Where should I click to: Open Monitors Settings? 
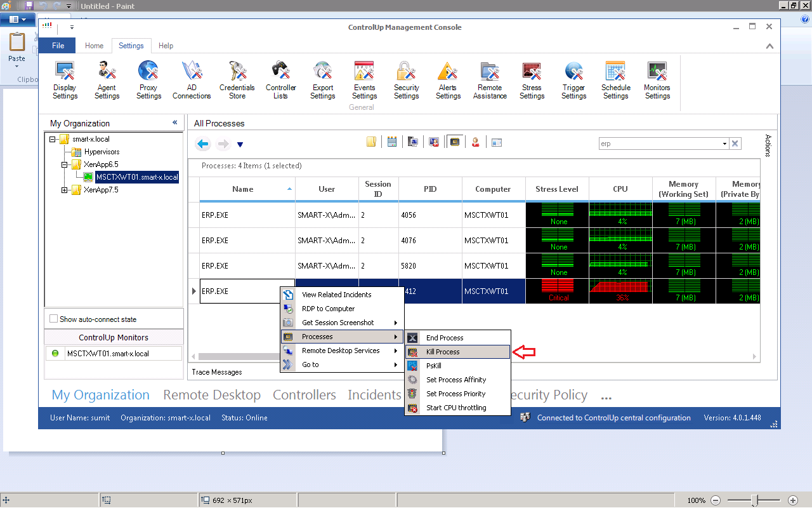(657, 80)
